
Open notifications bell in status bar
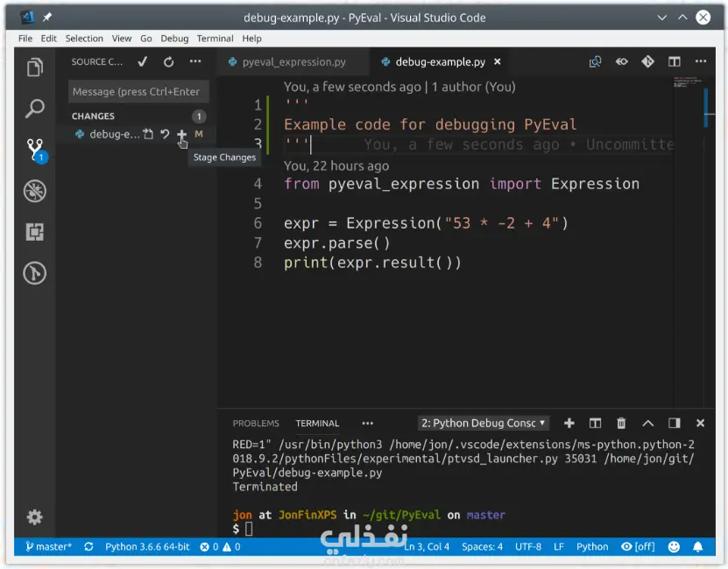(698, 547)
